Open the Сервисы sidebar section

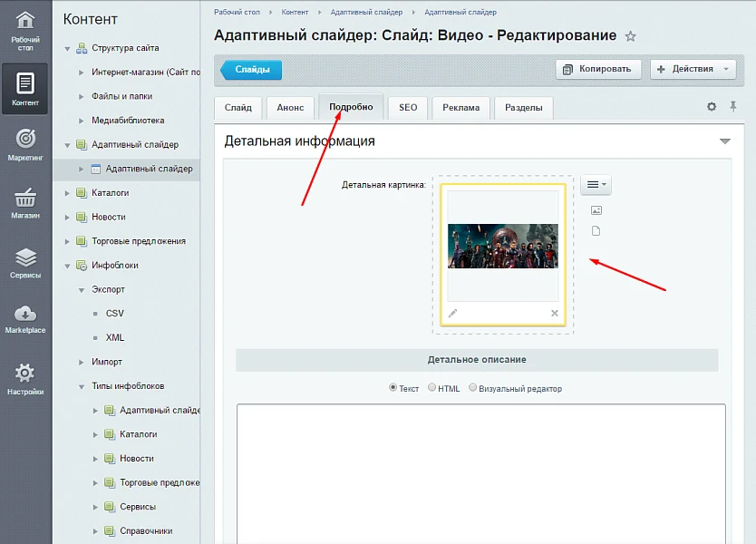click(25, 262)
